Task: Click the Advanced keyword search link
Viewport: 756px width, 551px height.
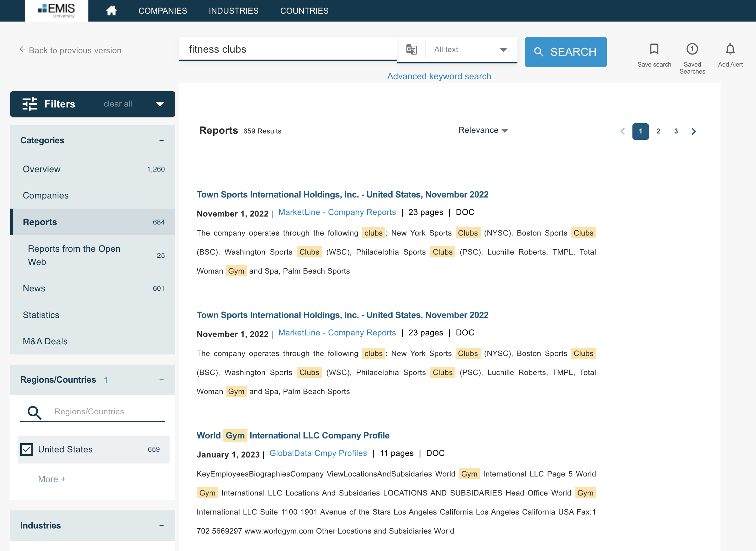Action: click(x=439, y=76)
